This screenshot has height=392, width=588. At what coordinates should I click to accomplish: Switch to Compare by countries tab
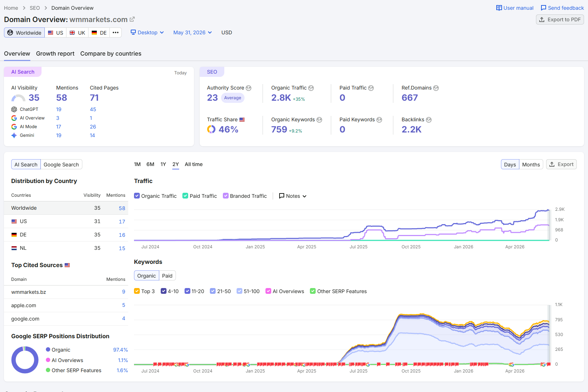tap(111, 53)
